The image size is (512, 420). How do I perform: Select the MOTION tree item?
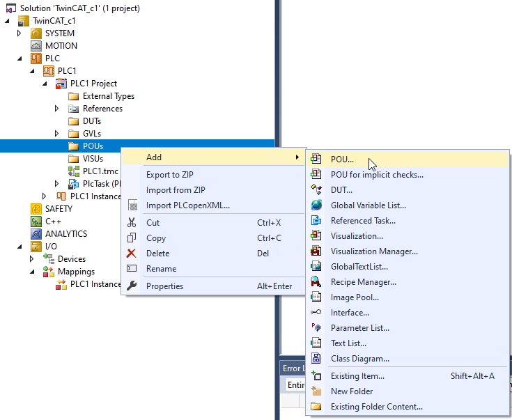pos(61,46)
